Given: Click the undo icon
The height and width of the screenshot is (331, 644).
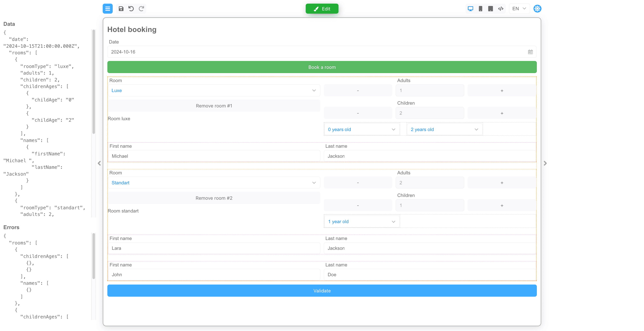Looking at the screenshot, I should (131, 9).
